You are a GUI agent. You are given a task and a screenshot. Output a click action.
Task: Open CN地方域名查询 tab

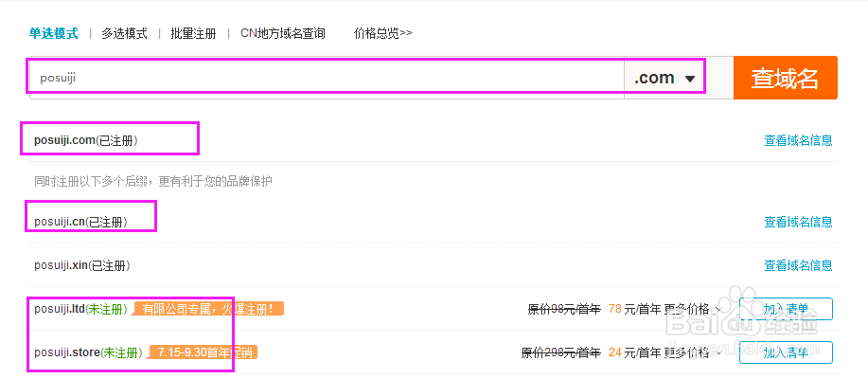282,33
